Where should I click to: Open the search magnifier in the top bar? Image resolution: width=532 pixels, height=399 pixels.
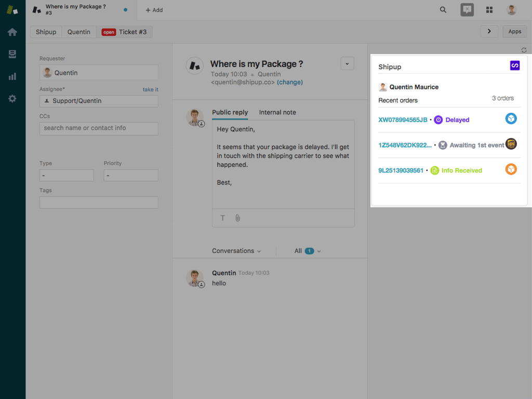(x=443, y=9)
